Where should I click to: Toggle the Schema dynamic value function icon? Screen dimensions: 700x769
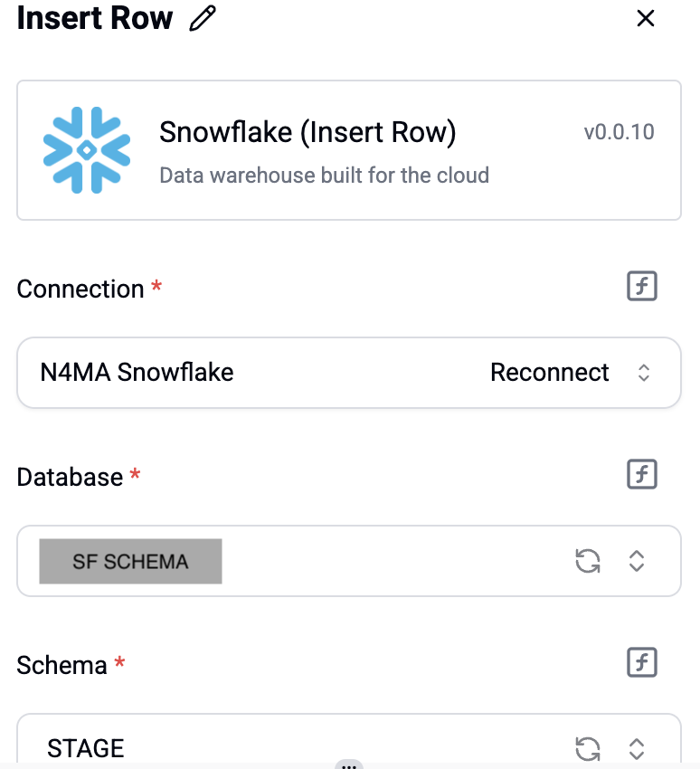point(642,662)
